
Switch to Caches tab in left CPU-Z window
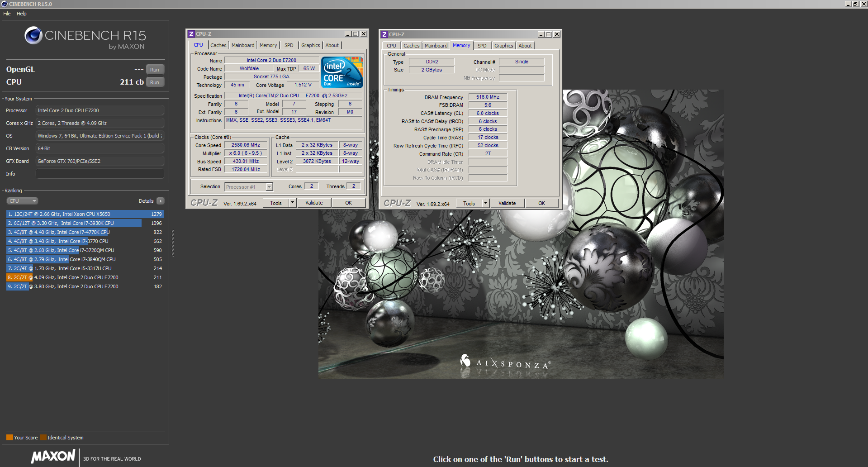(x=218, y=45)
